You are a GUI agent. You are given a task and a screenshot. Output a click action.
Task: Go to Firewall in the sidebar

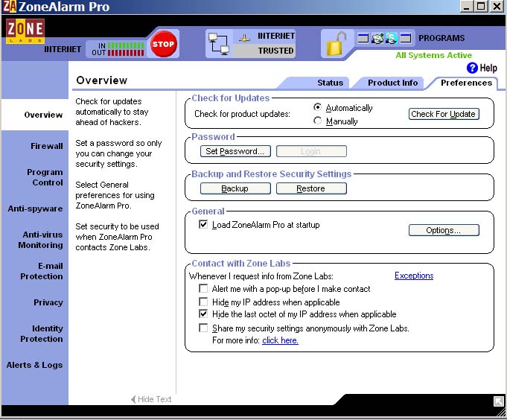47,146
